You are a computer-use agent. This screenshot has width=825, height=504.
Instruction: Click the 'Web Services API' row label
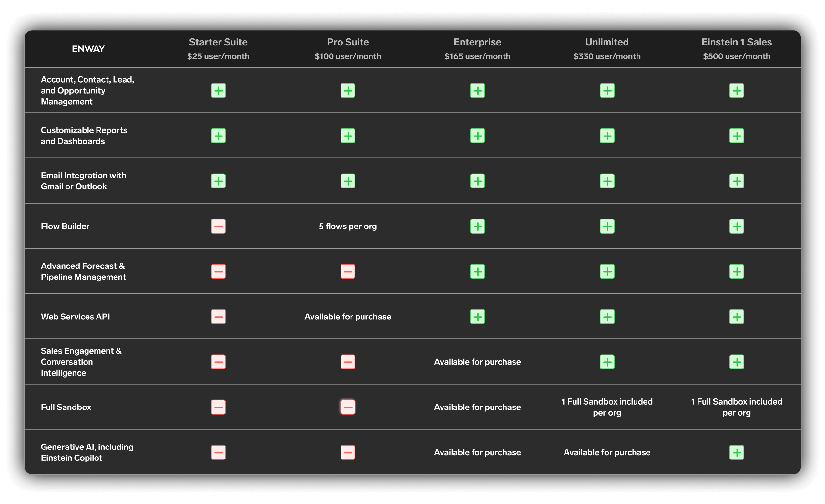[x=75, y=317]
